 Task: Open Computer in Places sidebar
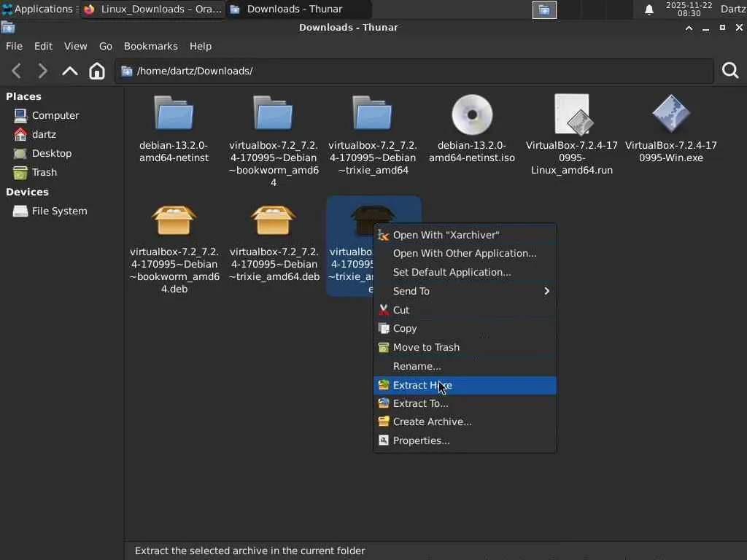[x=47, y=115]
